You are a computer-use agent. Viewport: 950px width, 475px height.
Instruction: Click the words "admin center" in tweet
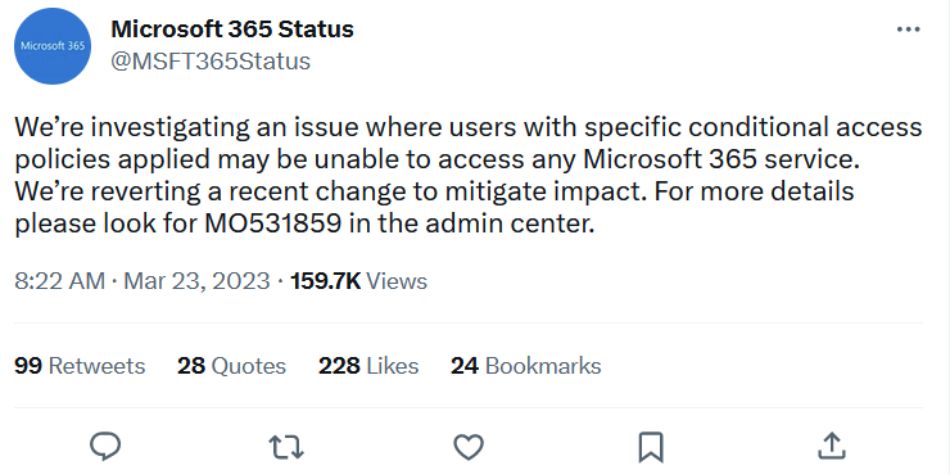[507, 224]
